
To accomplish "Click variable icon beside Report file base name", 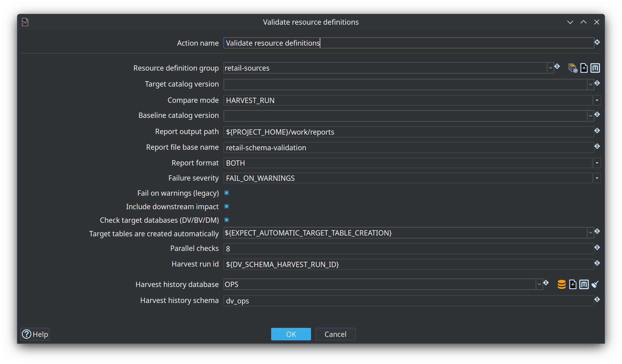I will (597, 146).
